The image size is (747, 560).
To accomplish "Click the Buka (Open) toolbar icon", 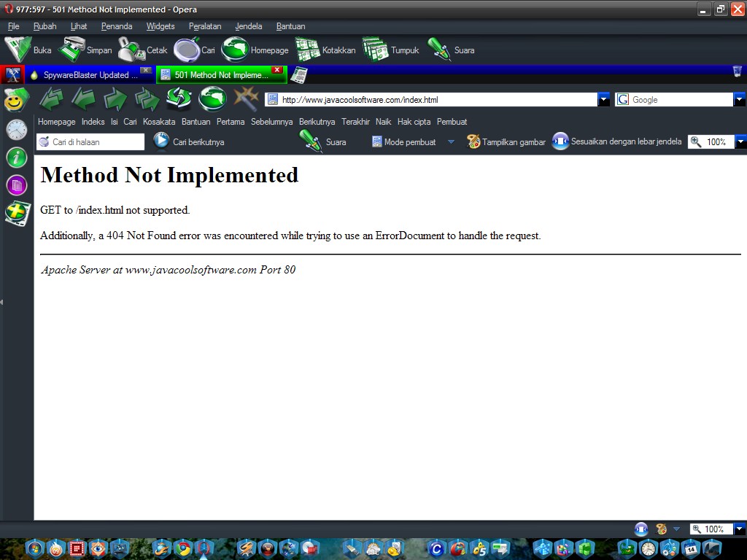I will tap(18, 50).
